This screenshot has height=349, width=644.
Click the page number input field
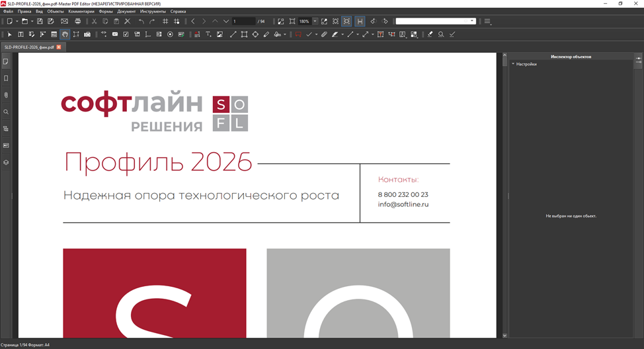coord(244,21)
